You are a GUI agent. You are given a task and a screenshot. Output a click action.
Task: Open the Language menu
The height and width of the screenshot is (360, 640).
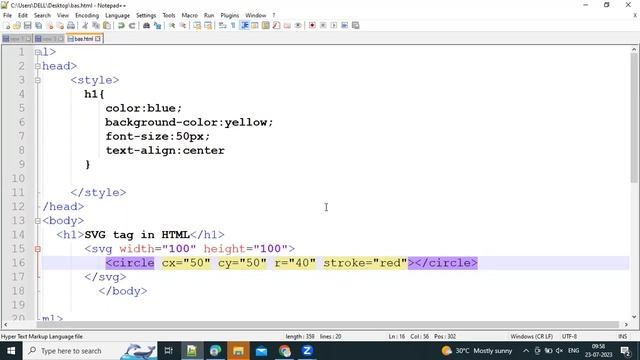click(x=117, y=15)
